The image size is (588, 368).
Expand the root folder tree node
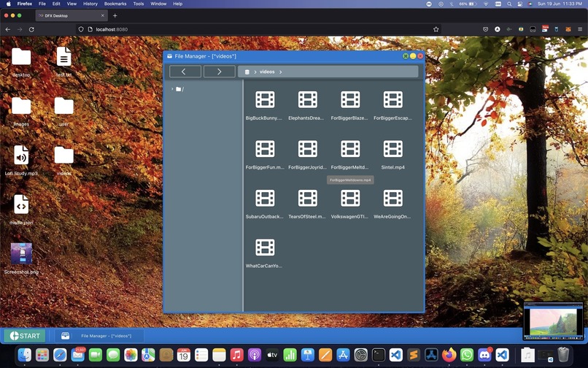tap(172, 89)
